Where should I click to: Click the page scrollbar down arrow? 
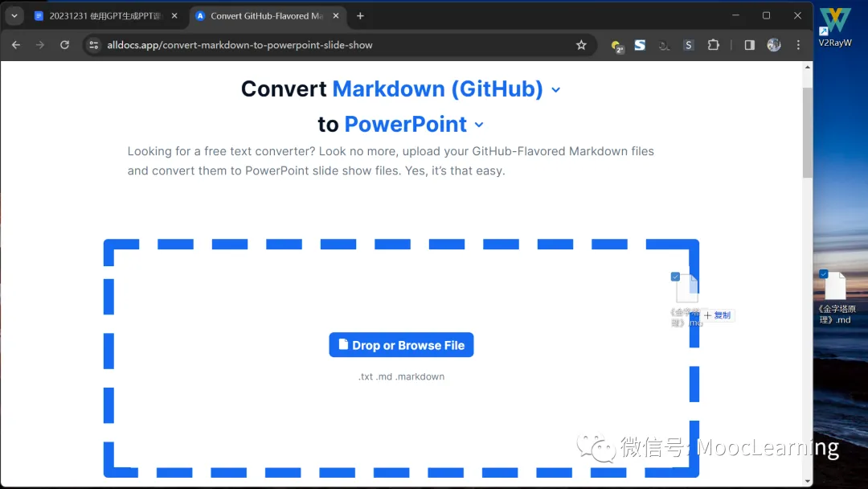coord(808,481)
